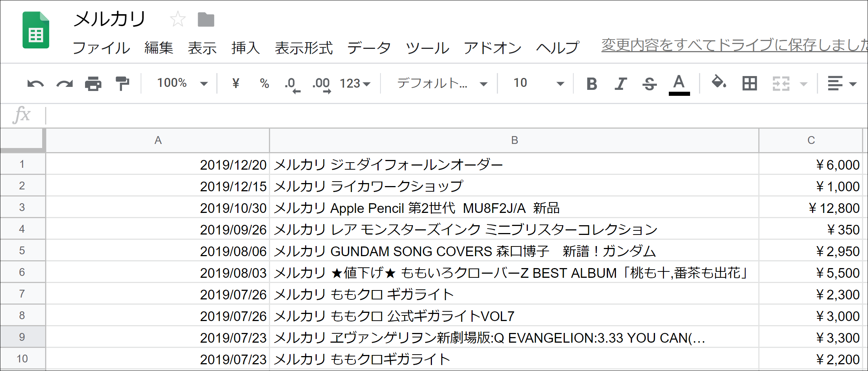Click price cell ¥2,200
The width and height of the screenshot is (868, 371).
pyautogui.click(x=811, y=359)
